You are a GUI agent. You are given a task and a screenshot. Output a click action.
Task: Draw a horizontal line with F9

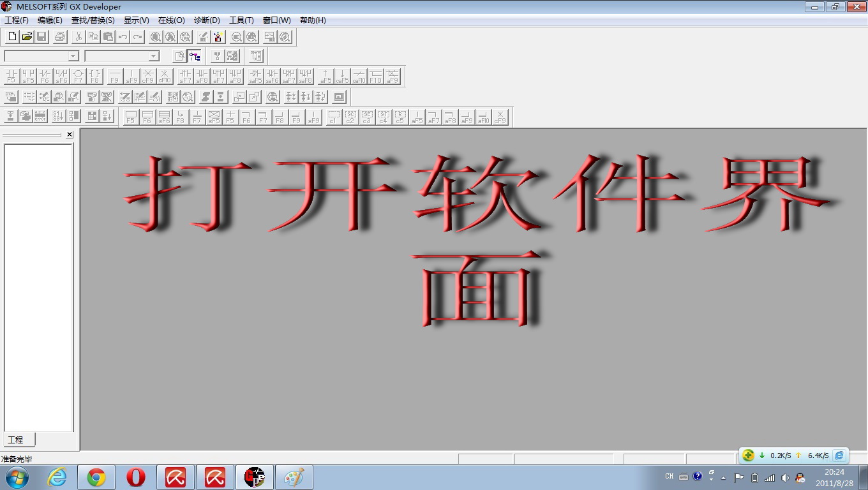pyautogui.click(x=115, y=77)
